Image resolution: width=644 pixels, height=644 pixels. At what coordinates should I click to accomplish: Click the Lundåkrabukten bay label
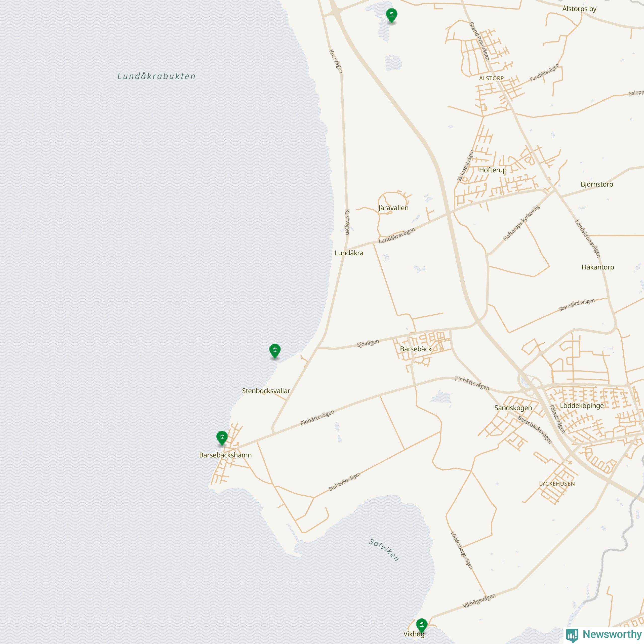[x=156, y=76]
